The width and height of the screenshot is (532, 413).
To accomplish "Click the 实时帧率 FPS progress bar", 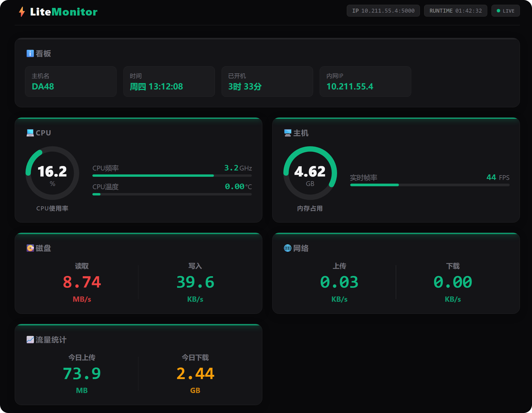I will click(x=430, y=185).
